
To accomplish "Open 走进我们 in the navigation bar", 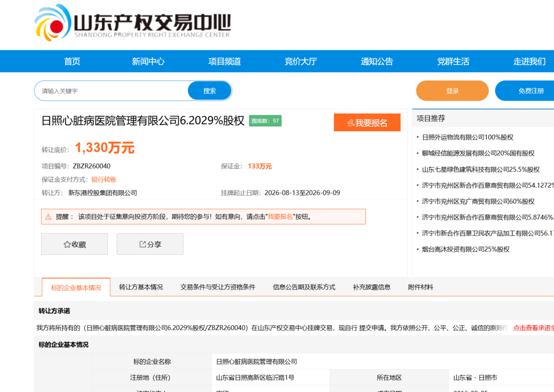I will [x=529, y=62].
